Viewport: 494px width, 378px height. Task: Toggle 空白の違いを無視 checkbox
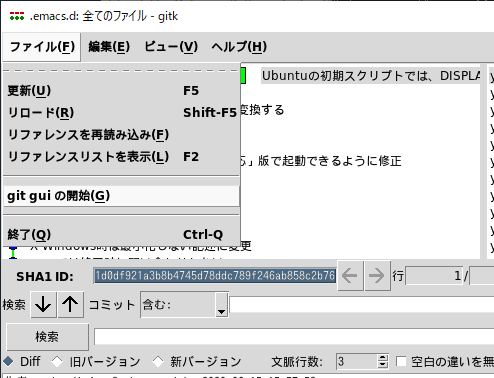pos(401,361)
